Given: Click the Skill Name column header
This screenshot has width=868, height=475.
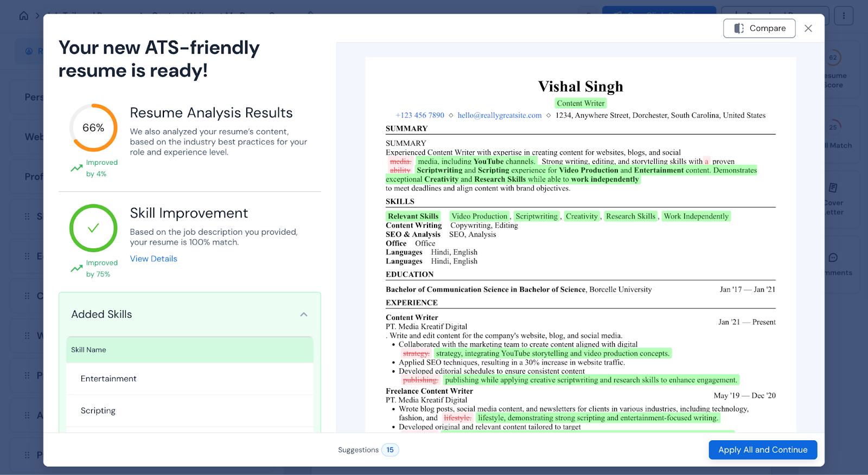Looking at the screenshot, I should click(89, 350).
